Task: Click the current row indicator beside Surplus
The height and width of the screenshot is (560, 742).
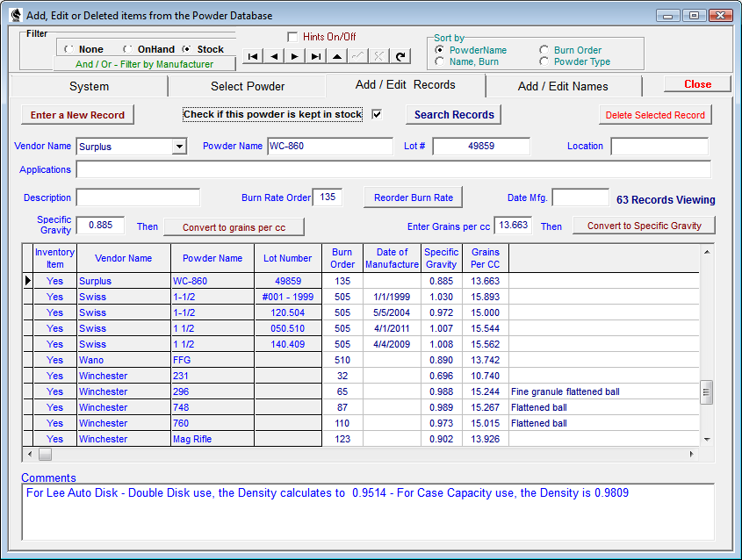Action: (28, 281)
